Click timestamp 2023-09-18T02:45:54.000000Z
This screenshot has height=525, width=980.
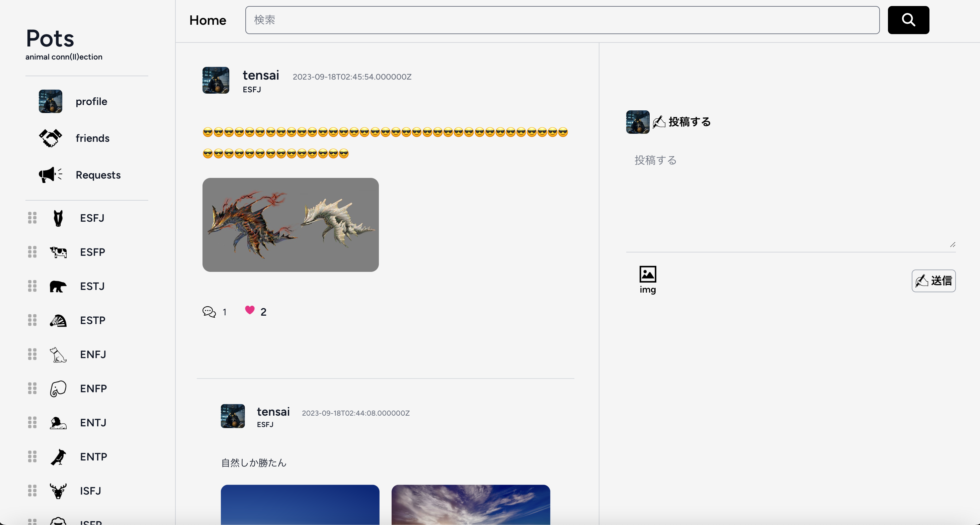click(x=352, y=77)
